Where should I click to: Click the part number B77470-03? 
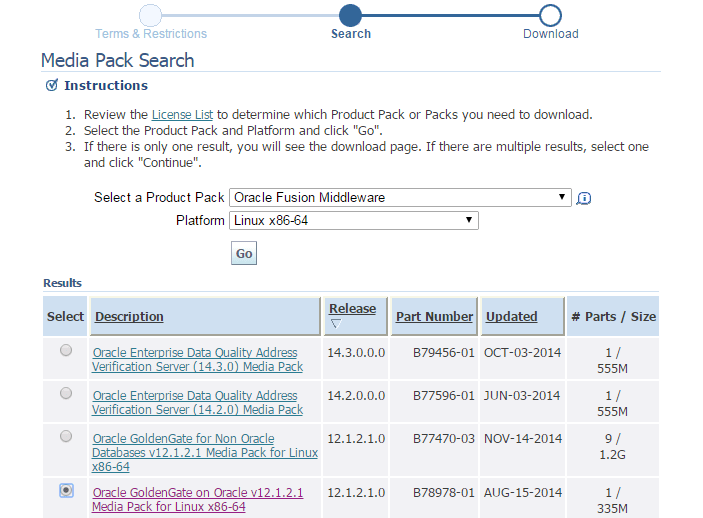pos(443,439)
